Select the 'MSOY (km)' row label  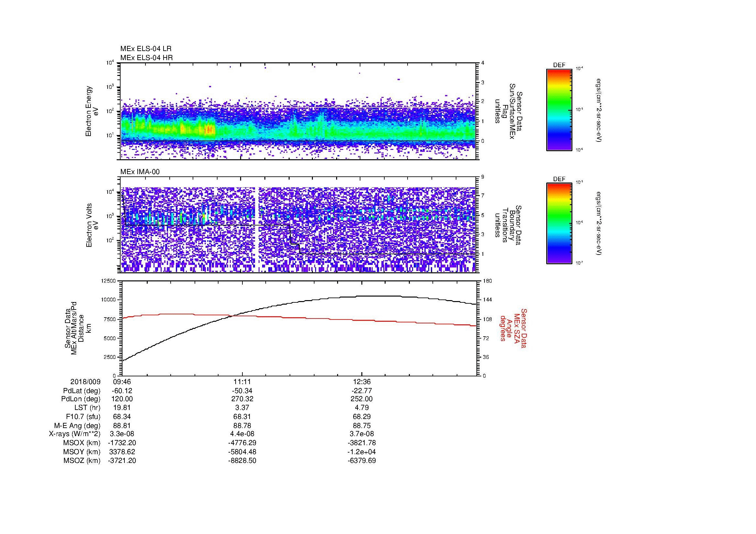pyautogui.click(x=82, y=452)
